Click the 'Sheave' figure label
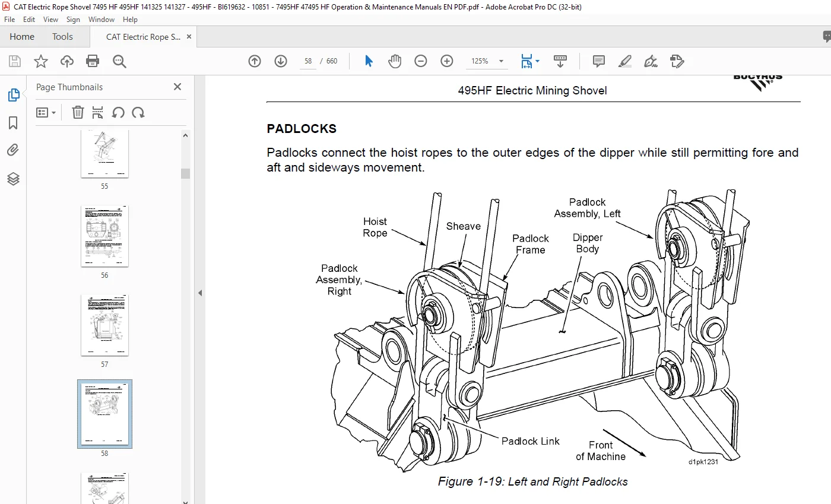This screenshot has height=504, width=831. [x=464, y=226]
